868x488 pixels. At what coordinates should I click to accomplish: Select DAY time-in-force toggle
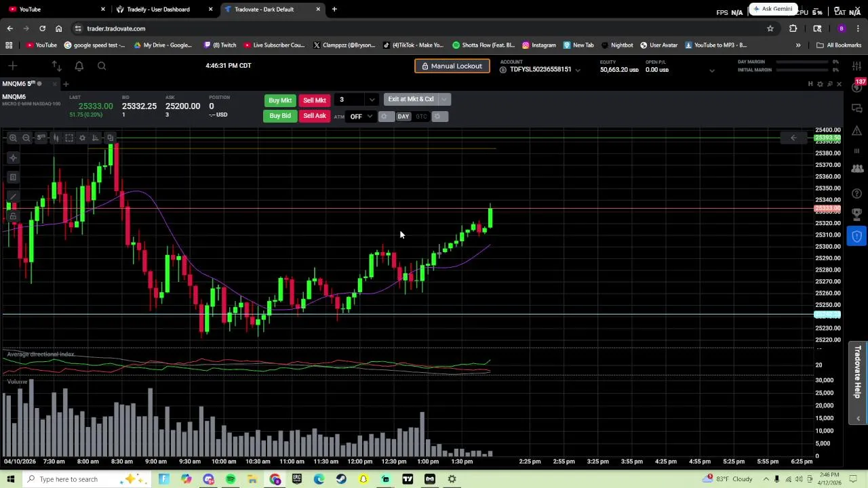pos(403,117)
